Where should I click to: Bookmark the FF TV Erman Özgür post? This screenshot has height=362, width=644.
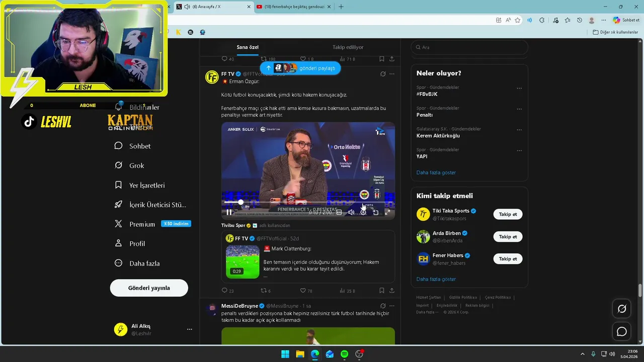pos(382,291)
